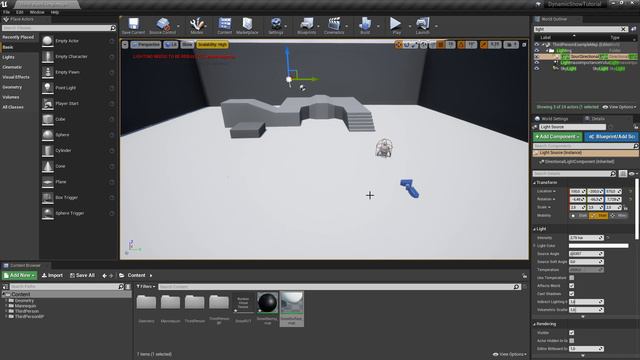Click Save All in Content Browser

tap(82, 276)
